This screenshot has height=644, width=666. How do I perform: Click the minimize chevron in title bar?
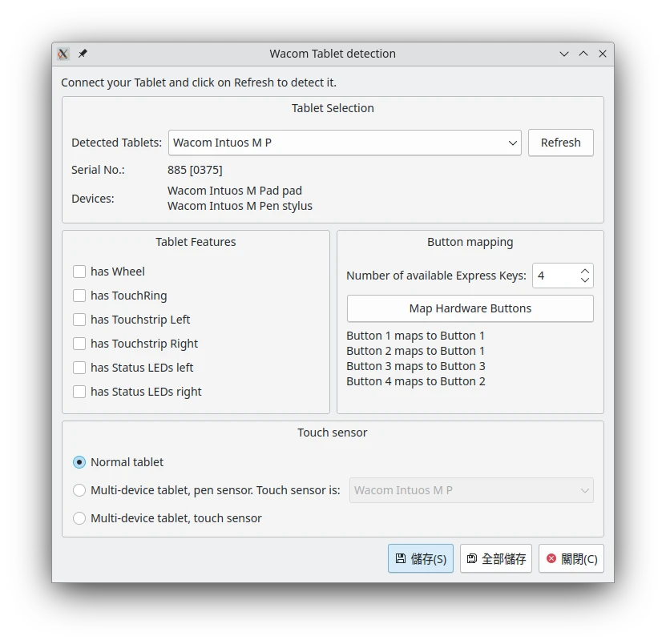[564, 54]
